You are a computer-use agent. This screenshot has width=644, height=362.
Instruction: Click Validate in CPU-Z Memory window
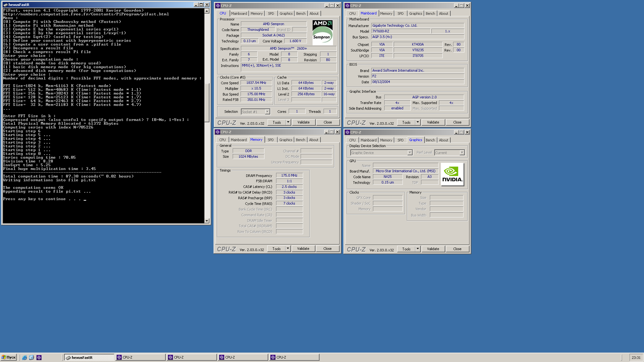coord(303,249)
